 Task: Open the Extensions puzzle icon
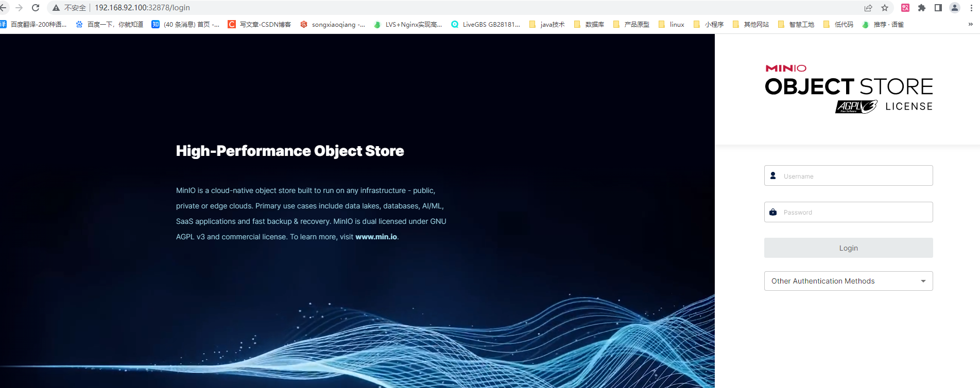point(922,8)
